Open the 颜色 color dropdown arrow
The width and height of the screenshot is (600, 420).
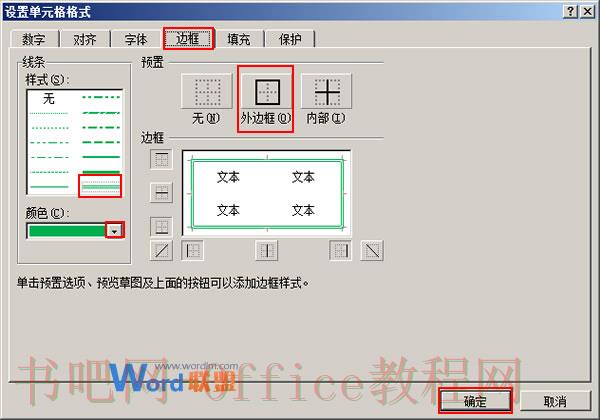tap(114, 231)
